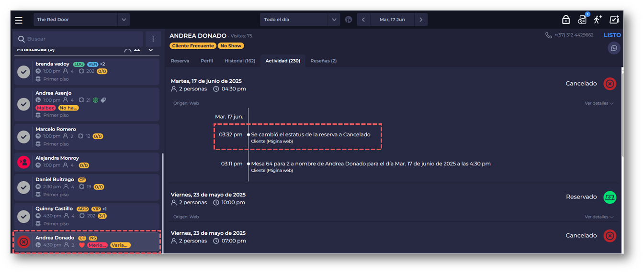Go to the next day arrow
The height and width of the screenshot is (274, 644).
click(421, 20)
